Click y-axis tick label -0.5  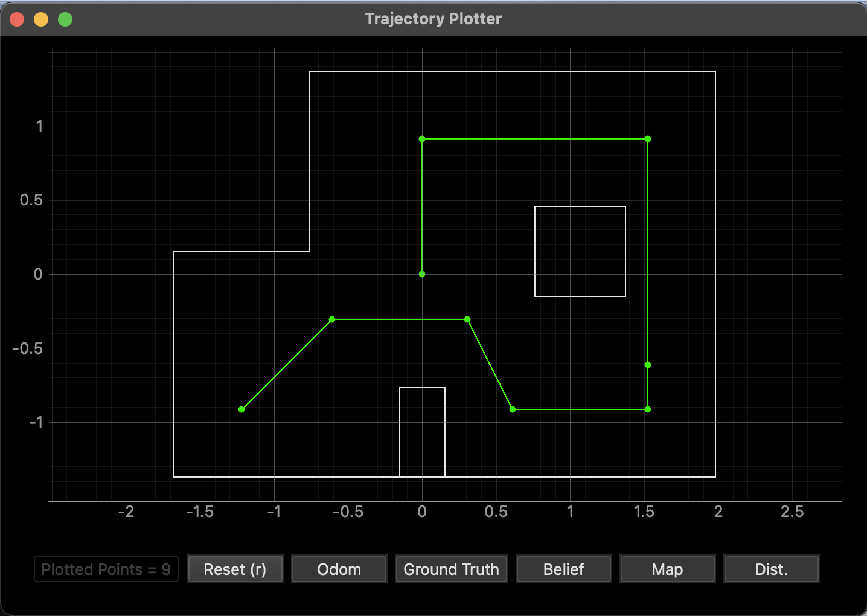pos(28,348)
